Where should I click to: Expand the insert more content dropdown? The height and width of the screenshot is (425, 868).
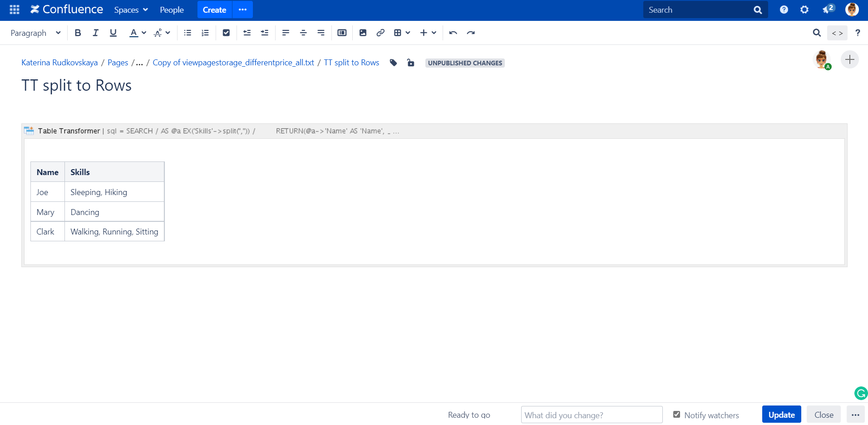point(428,33)
